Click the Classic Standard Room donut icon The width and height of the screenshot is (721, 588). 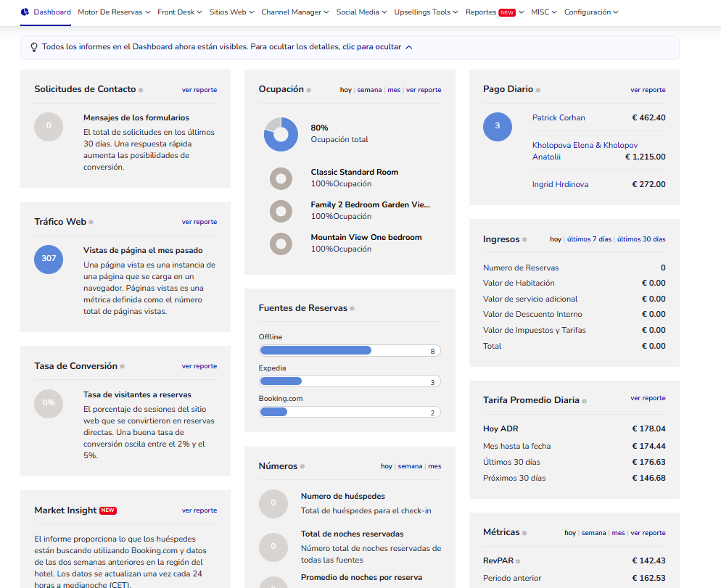tap(281, 178)
